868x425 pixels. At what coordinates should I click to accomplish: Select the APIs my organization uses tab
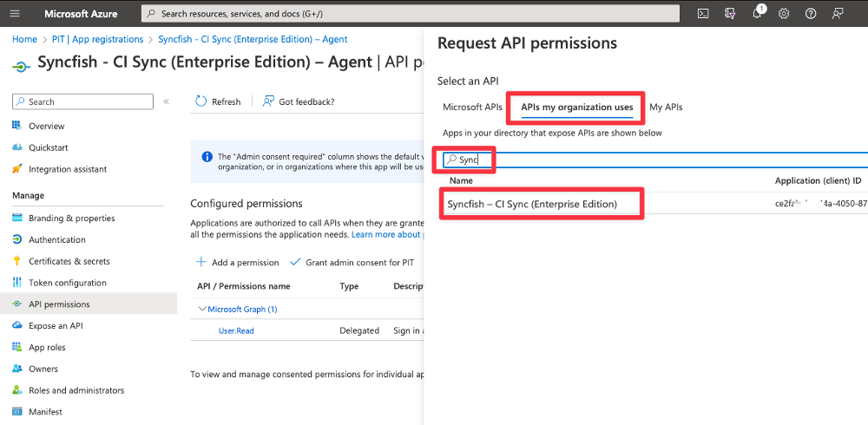tap(577, 108)
